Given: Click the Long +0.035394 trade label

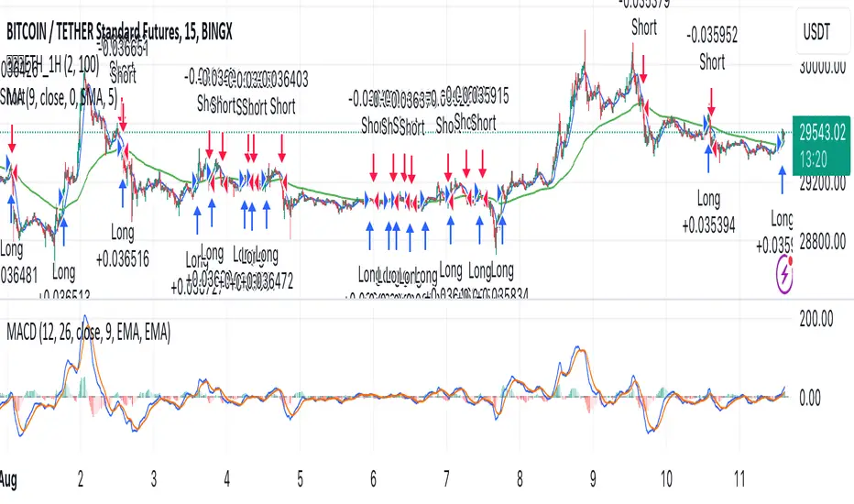Looking at the screenshot, I should point(708,212).
